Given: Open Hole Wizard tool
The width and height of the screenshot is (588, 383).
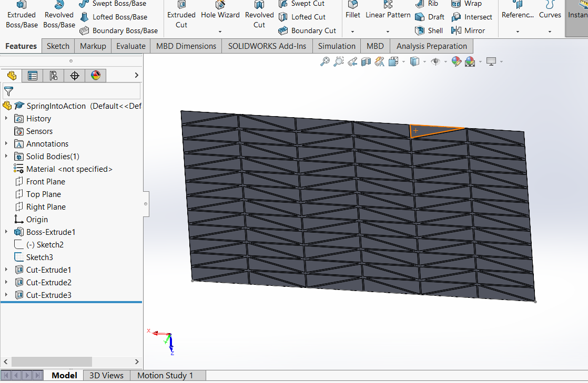Looking at the screenshot, I should (220, 11).
